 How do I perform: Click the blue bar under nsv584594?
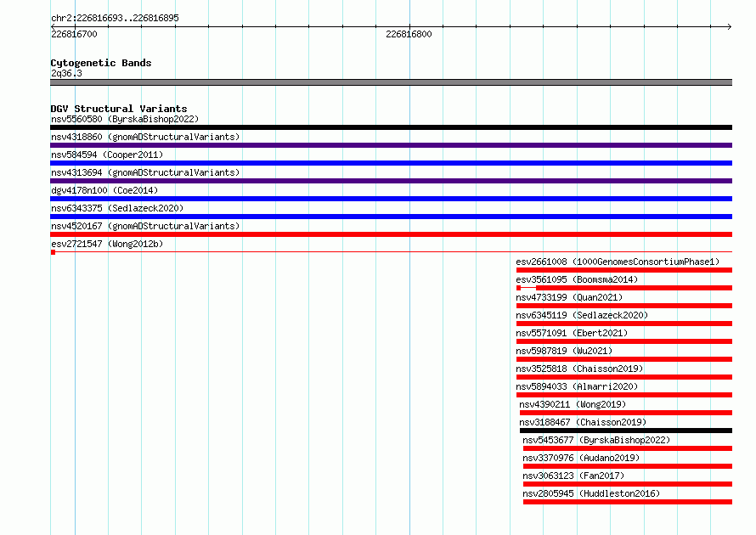coord(391,163)
